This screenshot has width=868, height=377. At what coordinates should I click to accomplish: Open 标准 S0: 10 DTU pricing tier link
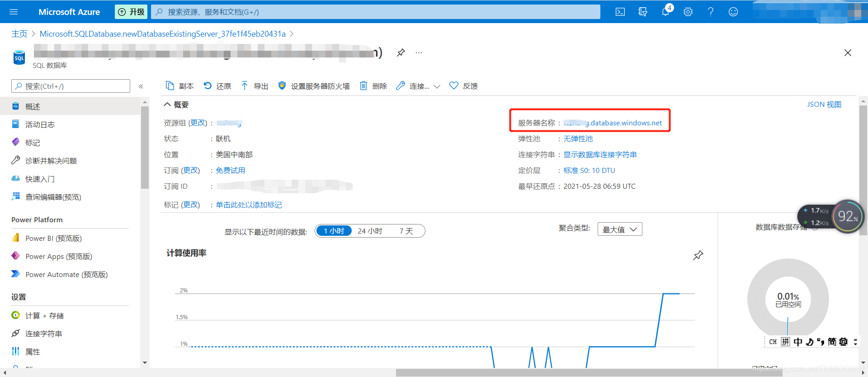pyautogui.click(x=589, y=170)
